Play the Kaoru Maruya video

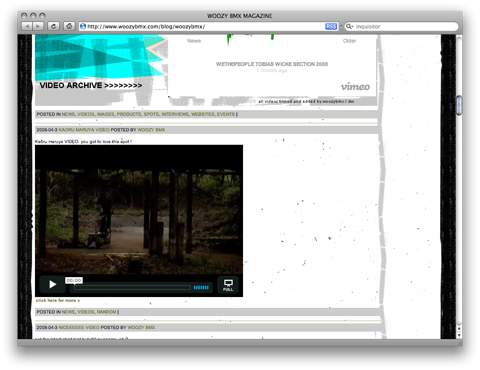pos(52,284)
